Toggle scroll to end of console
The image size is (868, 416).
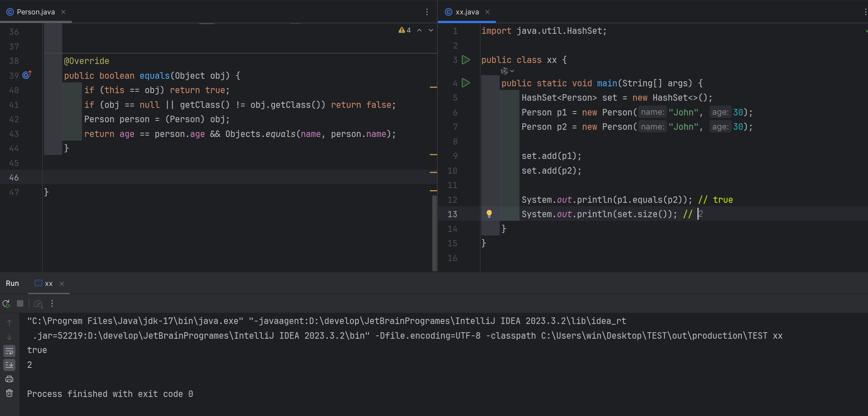coord(9,365)
